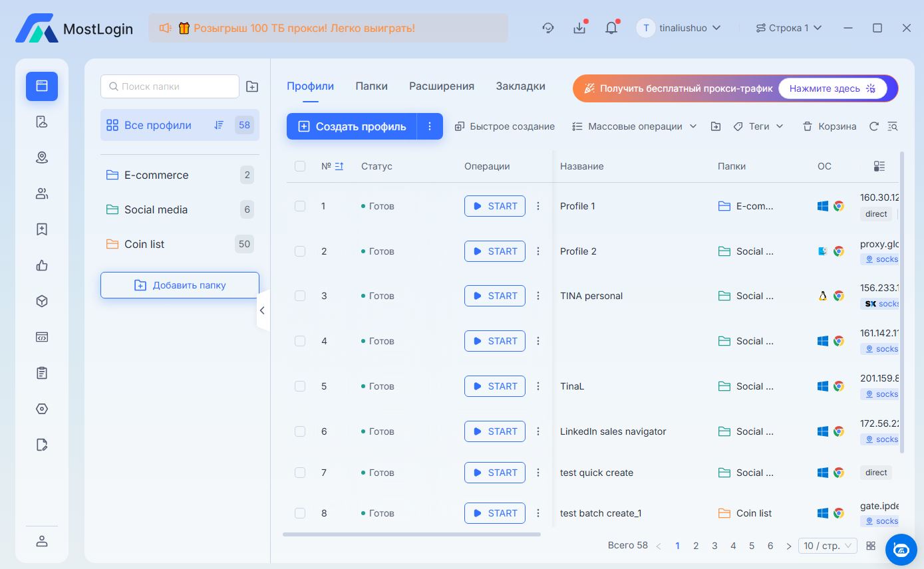
Task: Click the Создать профиль button
Action: point(352,126)
